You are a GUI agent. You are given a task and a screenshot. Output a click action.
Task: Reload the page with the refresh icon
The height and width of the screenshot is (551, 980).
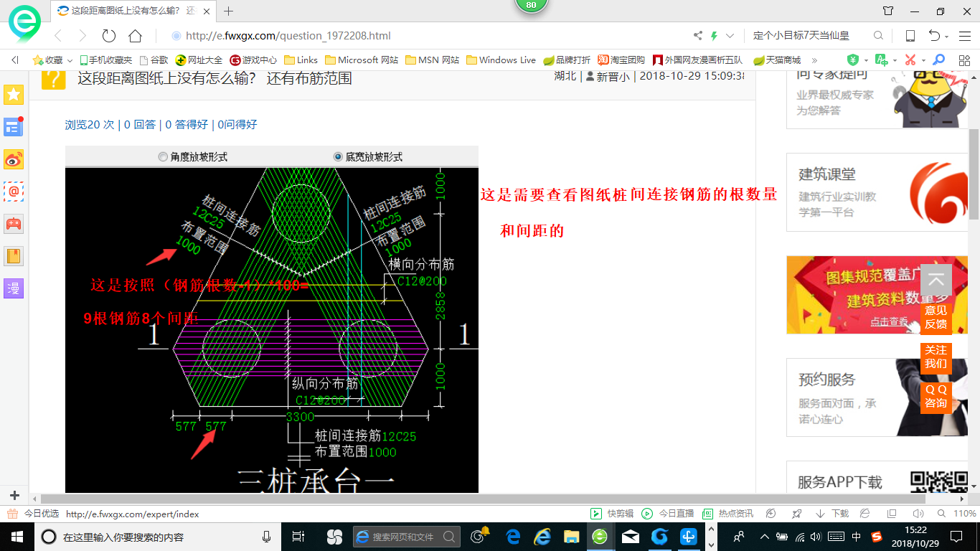click(x=109, y=36)
